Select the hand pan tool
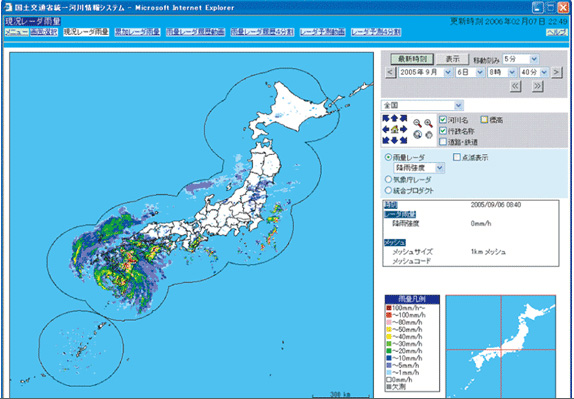Image resolution: width=574 pixels, height=399 pixels. (x=429, y=135)
